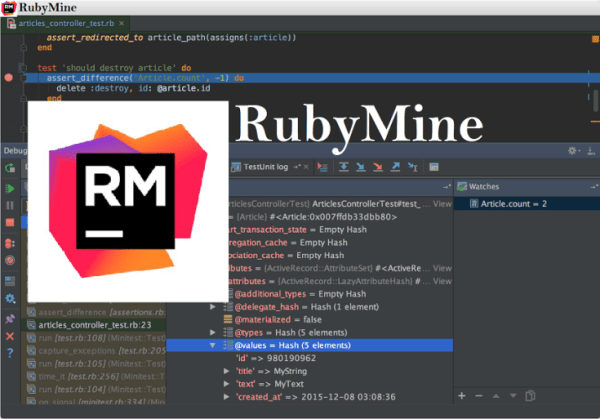Select the articles_controller_test.rb:23 frame
This screenshot has width=600, height=419.
click(x=94, y=325)
